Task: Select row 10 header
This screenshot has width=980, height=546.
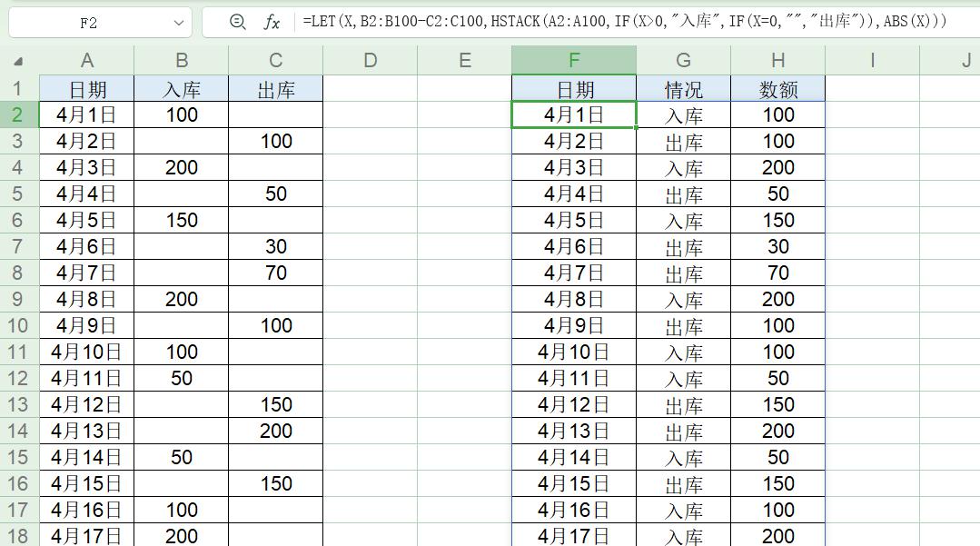Action: point(19,325)
